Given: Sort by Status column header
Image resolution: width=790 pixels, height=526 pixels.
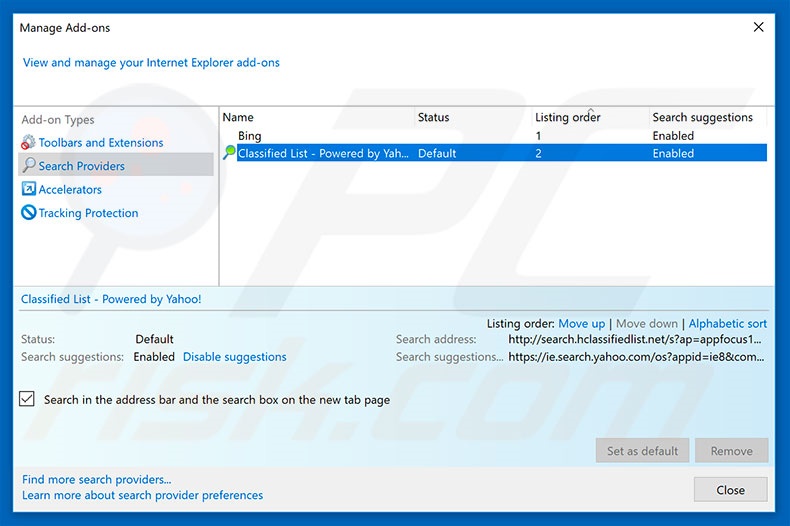Looking at the screenshot, I should (x=434, y=117).
